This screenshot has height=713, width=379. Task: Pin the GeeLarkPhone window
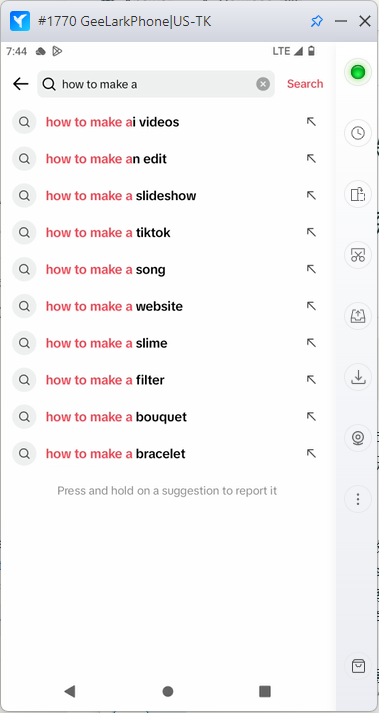pyautogui.click(x=316, y=21)
